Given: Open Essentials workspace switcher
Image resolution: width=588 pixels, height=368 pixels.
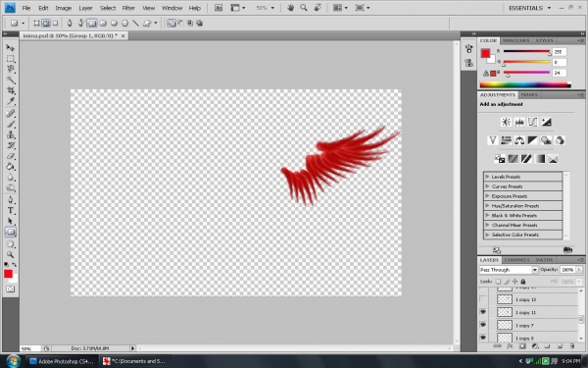Looking at the screenshot, I should pyautogui.click(x=529, y=8).
